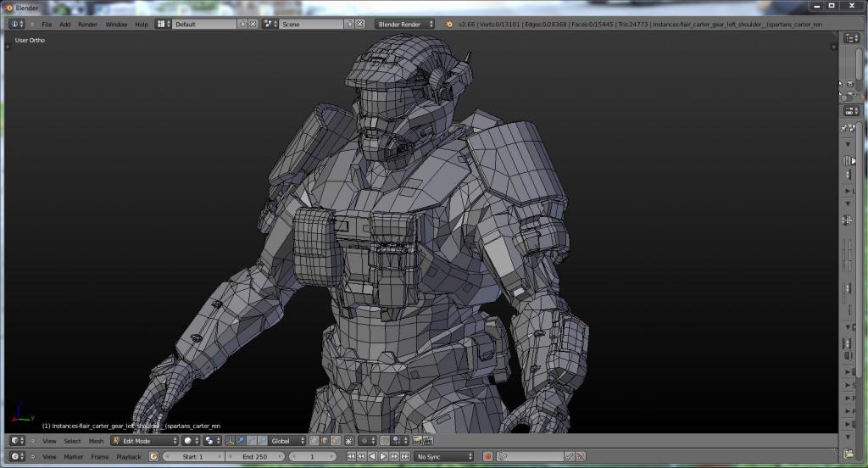Open the snap element type dropdown

[x=400, y=441]
